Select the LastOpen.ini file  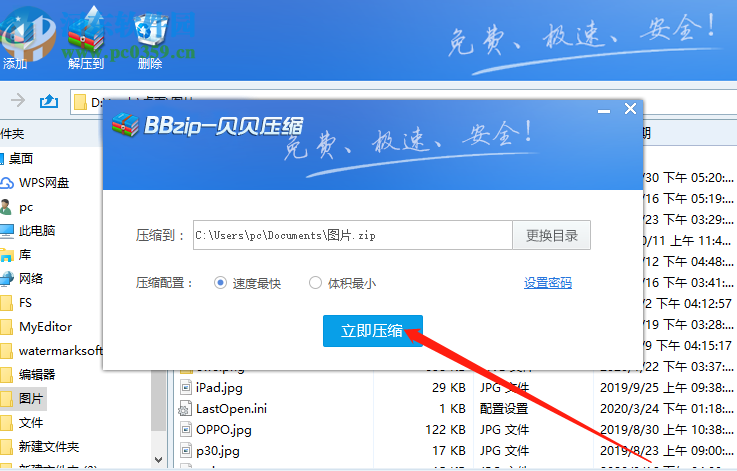pos(231,409)
